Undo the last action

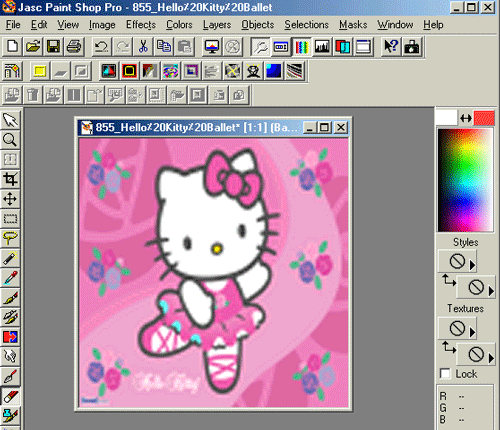coord(102,46)
